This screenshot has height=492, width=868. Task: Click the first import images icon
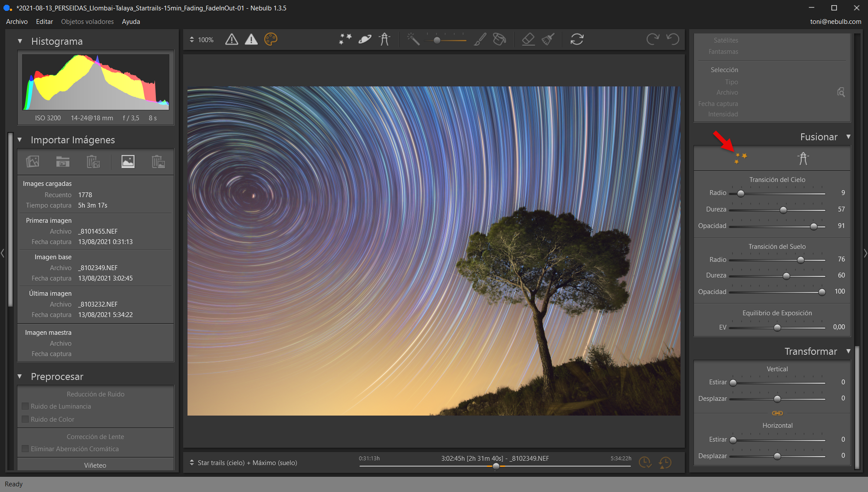point(33,162)
